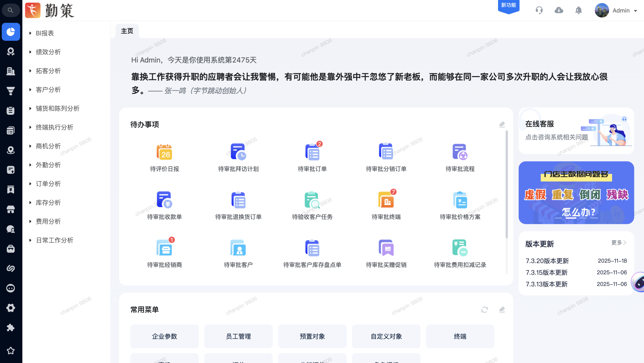Open 待审批经销商 pending dealers icon
The width and height of the screenshot is (644, 363).
[x=164, y=248]
